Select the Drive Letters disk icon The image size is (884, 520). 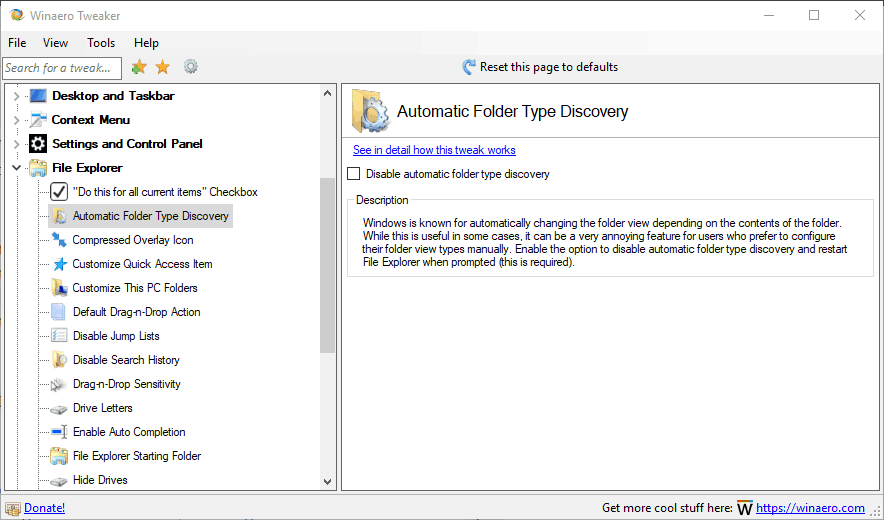tap(59, 408)
